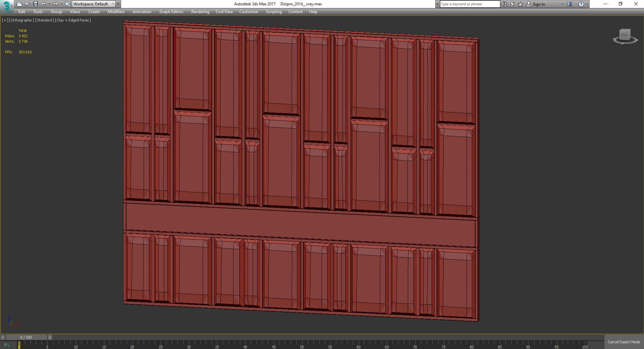Image resolution: width=644 pixels, height=349 pixels.
Task: Click the 0 / 100 time slider handle
Action: (x=26, y=337)
